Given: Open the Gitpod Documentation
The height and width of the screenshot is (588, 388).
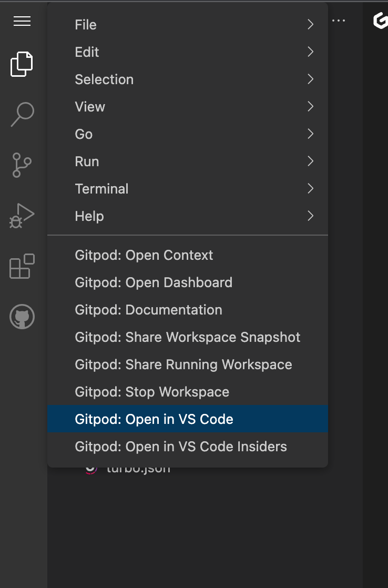Looking at the screenshot, I should tap(149, 309).
